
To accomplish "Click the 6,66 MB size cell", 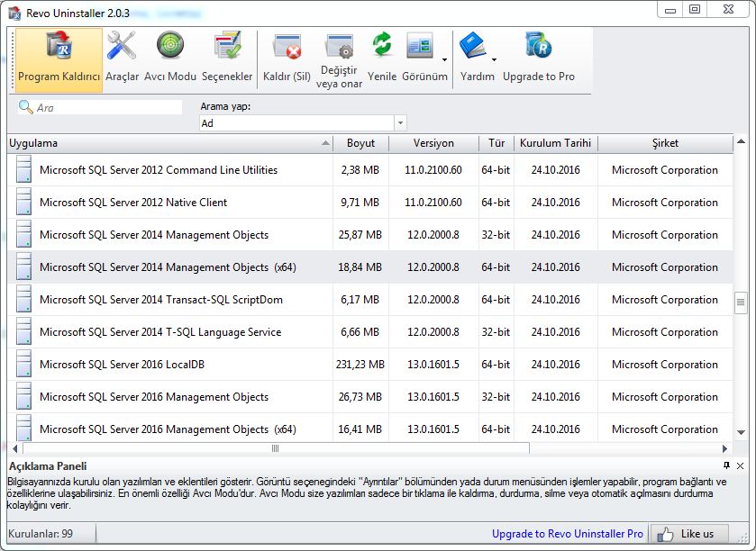I will [360, 332].
